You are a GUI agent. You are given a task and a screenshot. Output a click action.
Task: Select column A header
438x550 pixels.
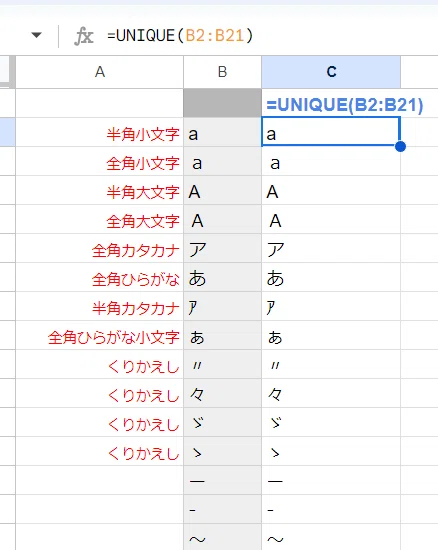(100, 72)
